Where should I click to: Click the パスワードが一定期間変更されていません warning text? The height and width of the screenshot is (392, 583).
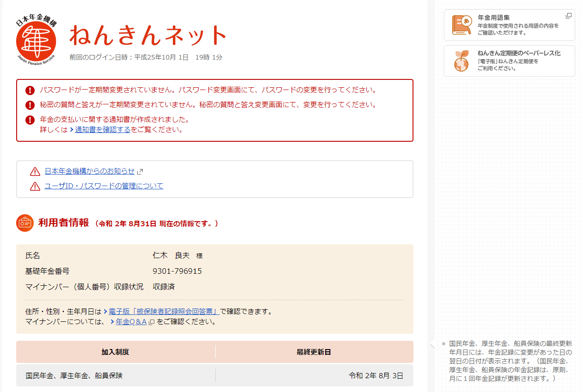208,90
